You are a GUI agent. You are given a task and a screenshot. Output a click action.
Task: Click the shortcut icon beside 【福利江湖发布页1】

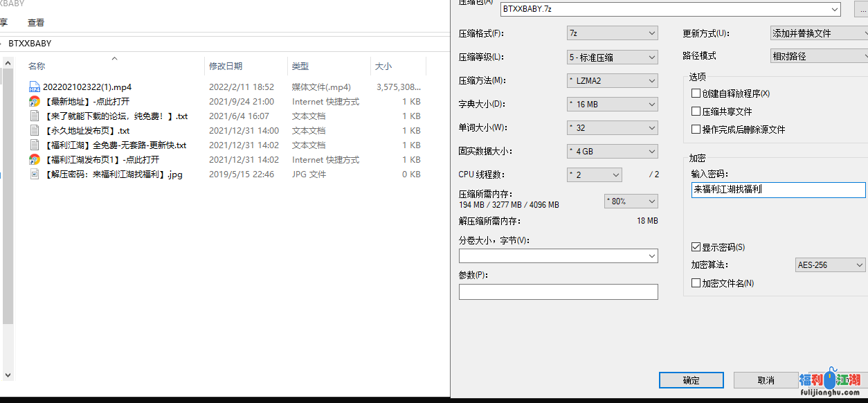[34, 159]
